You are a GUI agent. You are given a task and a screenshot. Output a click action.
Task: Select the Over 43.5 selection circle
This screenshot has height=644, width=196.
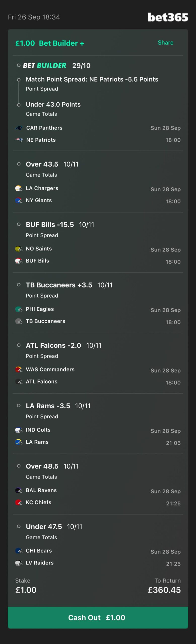pos(19,164)
